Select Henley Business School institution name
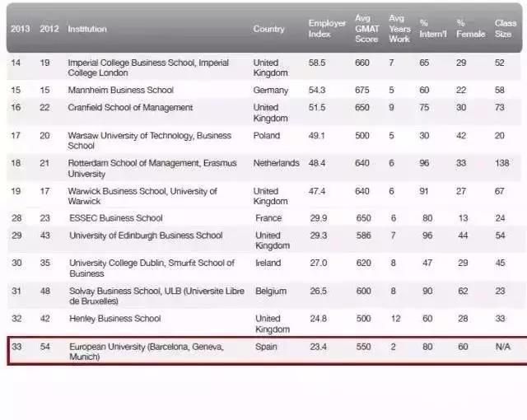This screenshot has width=527, height=420. point(115,319)
